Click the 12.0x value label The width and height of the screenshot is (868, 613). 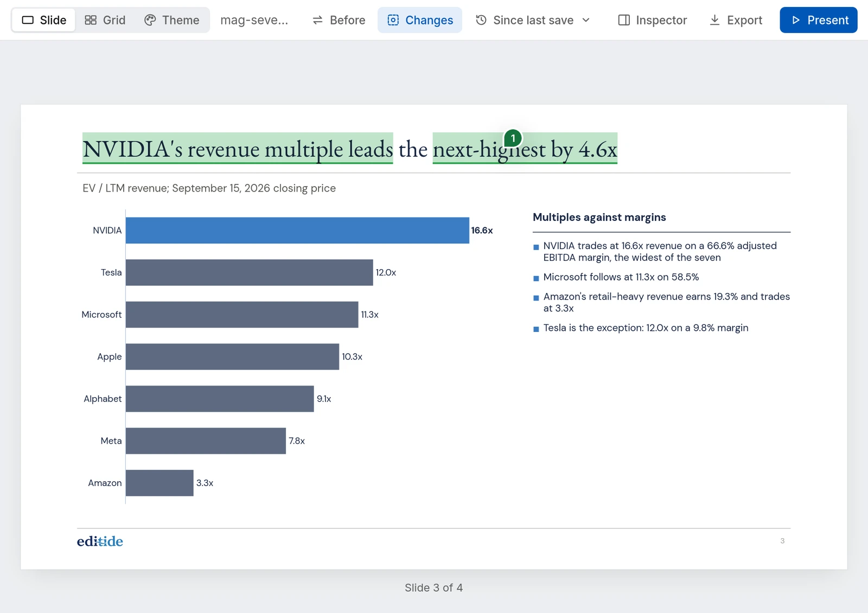coord(386,272)
